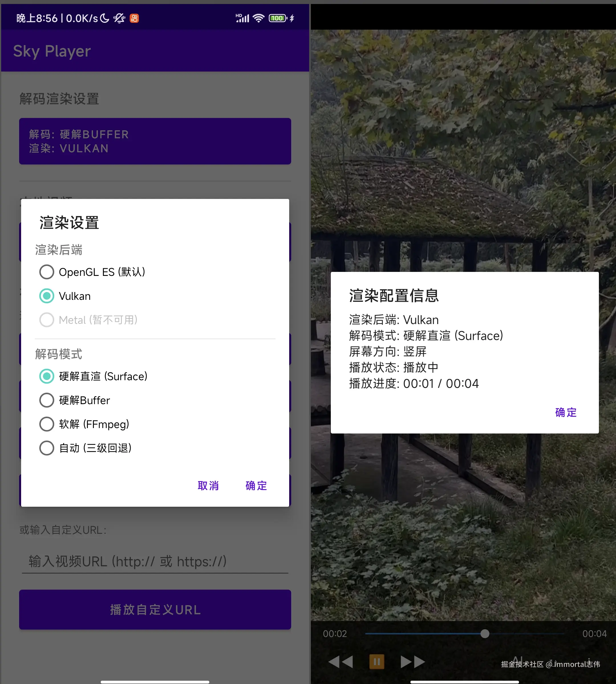Tap the fast-forward playback icon

(413, 662)
